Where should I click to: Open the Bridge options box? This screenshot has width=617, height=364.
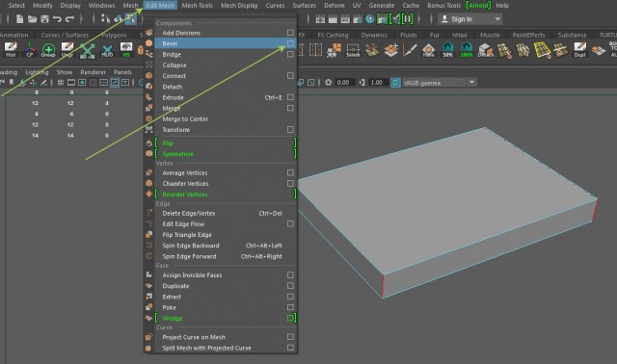[290, 54]
